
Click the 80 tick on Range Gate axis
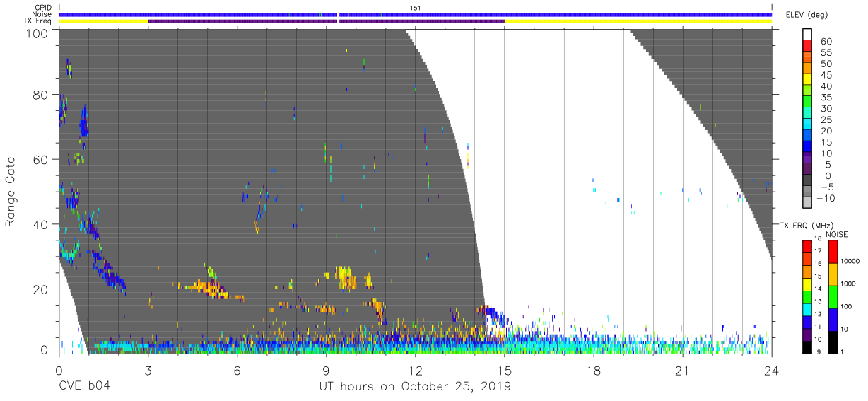click(41, 95)
